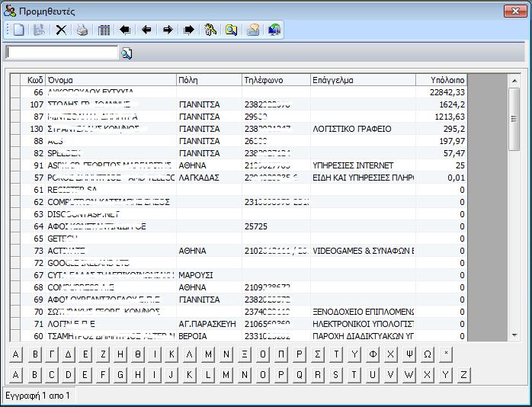The height and width of the screenshot is (407, 532).
Task: Filter by Latin letter L
Action: point(207,375)
